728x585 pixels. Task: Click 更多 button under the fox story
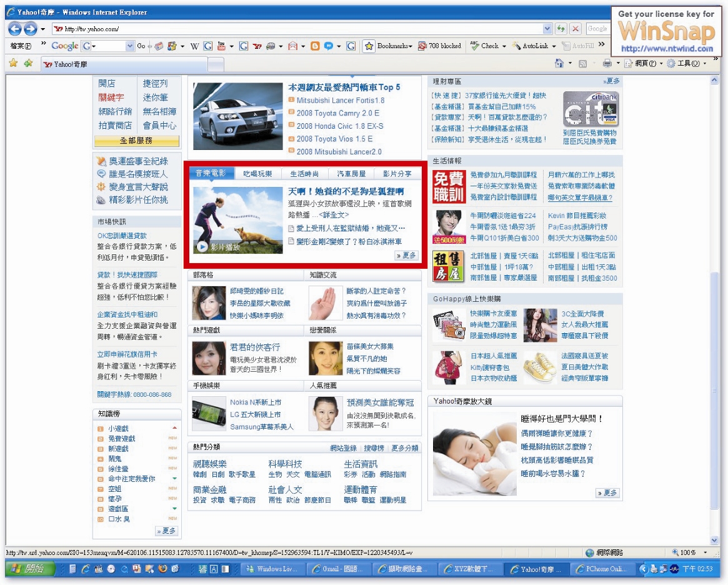click(x=407, y=256)
